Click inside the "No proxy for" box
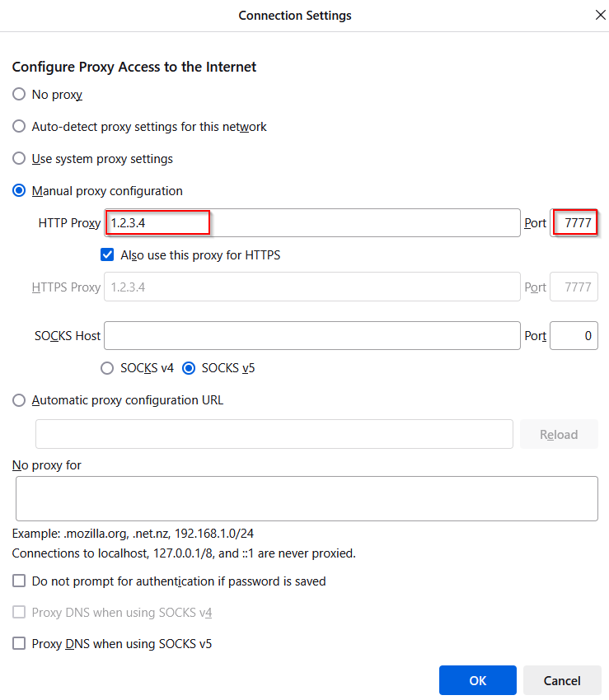Screen dimensions: 609x700 pos(307,497)
